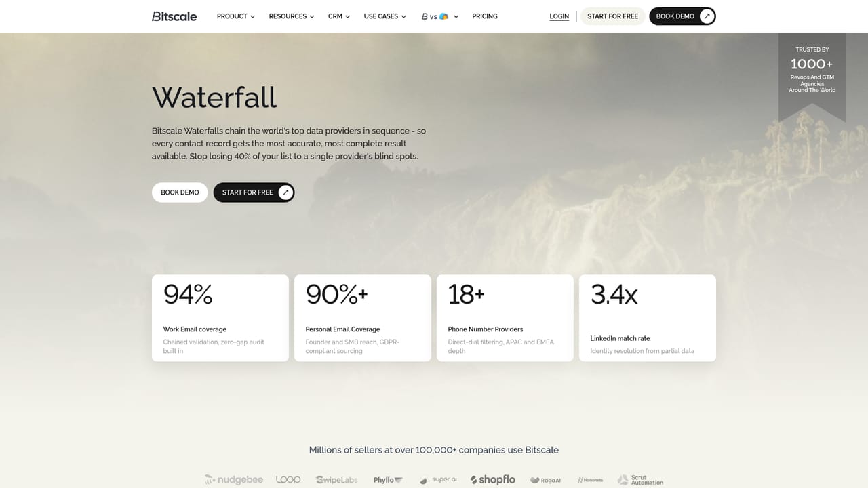
Task: Click Start For Free in the header
Action: pos(613,16)
